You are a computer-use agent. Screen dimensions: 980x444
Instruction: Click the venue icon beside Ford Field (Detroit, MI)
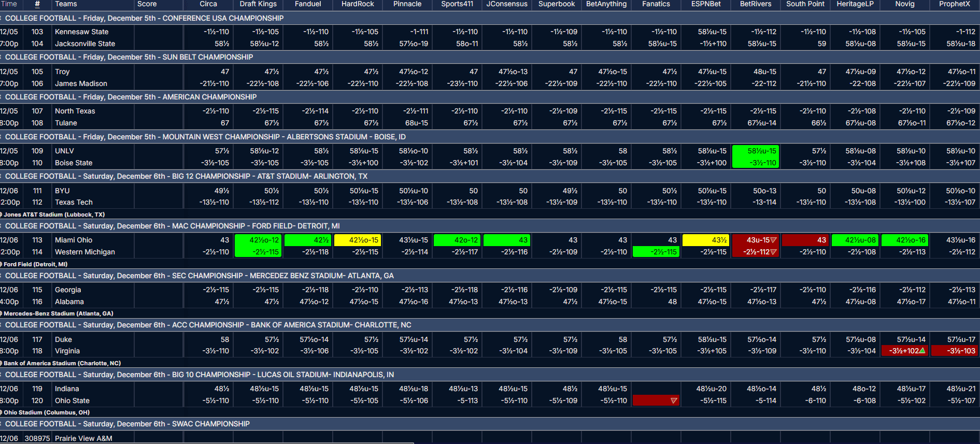click(x=2, y=264)
